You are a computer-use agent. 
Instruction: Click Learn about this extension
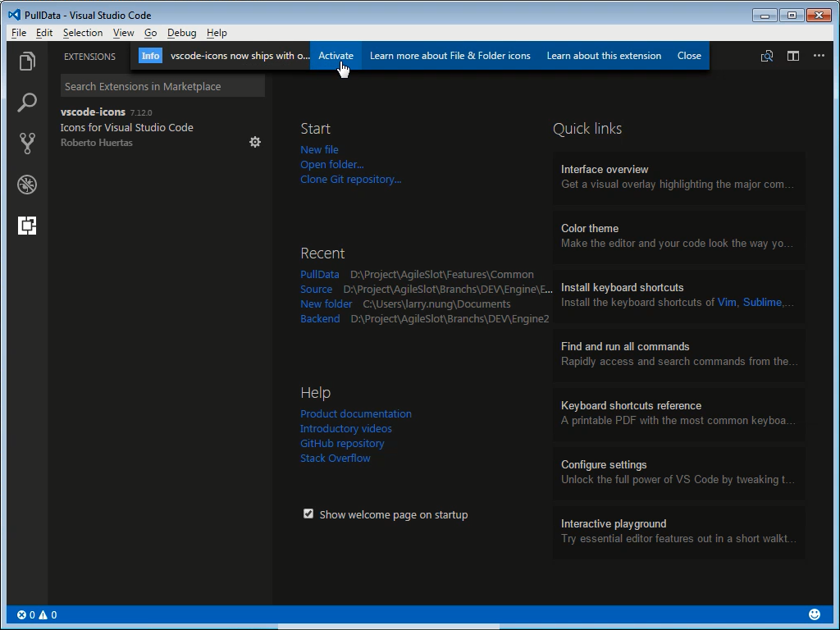tap(604, 56)
